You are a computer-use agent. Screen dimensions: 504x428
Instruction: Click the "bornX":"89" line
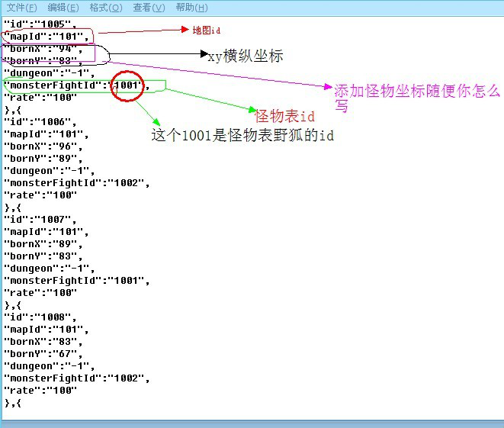[43, 244]
